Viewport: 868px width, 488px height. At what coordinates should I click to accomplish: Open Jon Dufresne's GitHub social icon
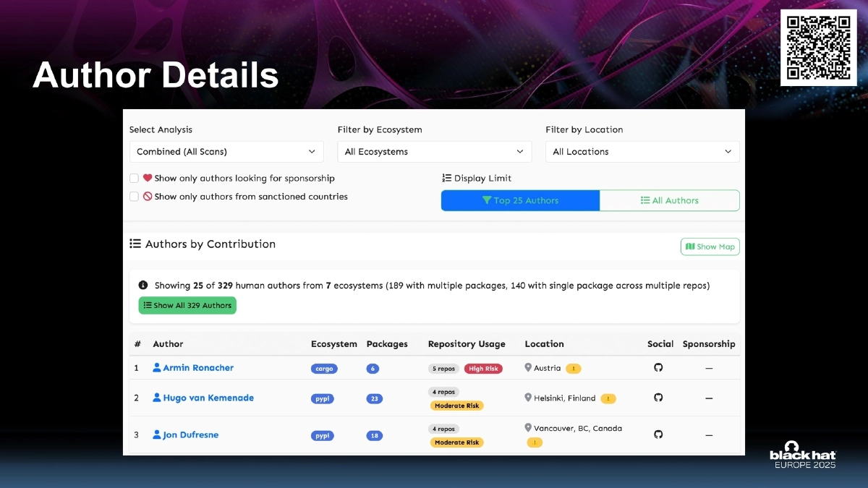click(658, 435)
